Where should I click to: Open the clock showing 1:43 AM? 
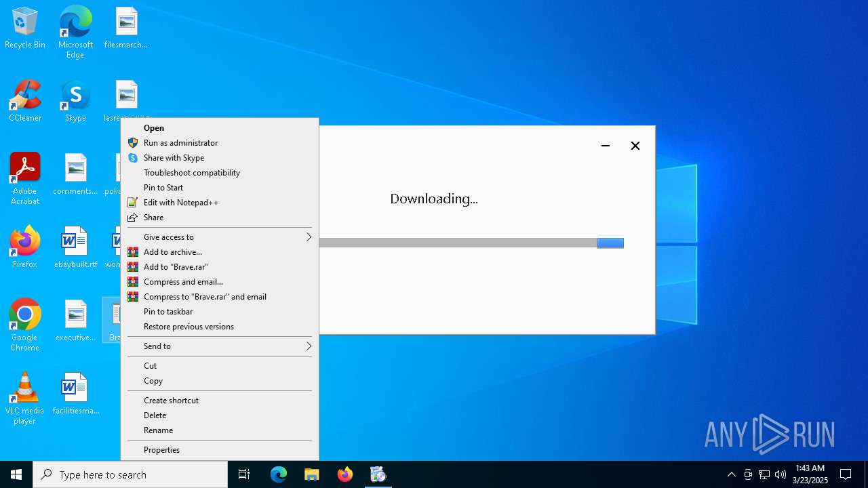(810, 474)
